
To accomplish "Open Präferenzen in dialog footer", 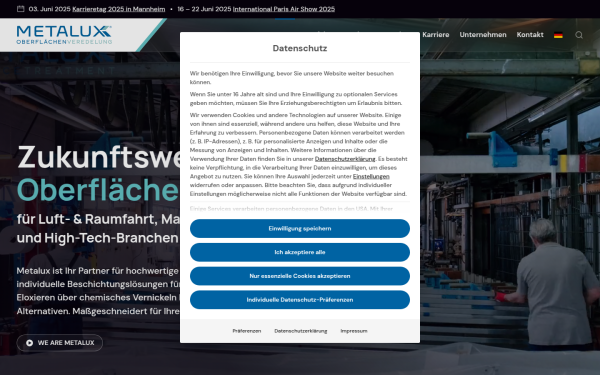I will (247, 331).
